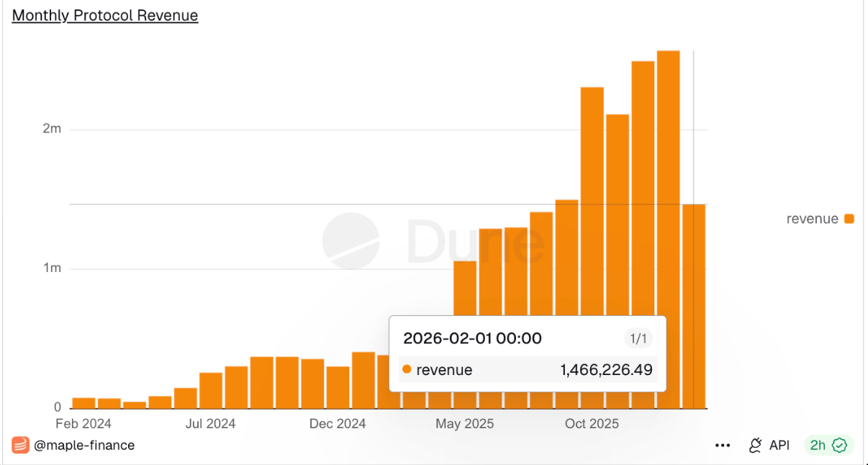Open the Monthly Protocol Revenue chart title
The image size is (868, 465).
[x=105, y=15]
